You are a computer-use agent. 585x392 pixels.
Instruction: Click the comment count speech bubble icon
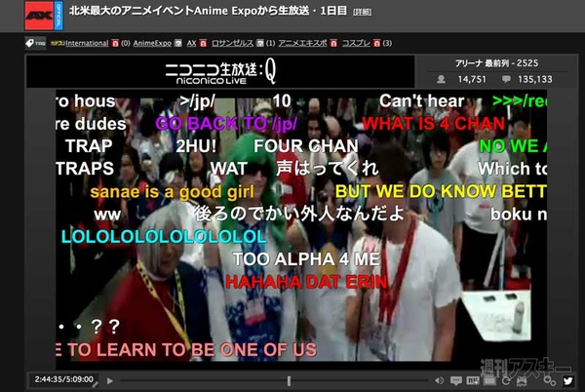click(506, 79)
